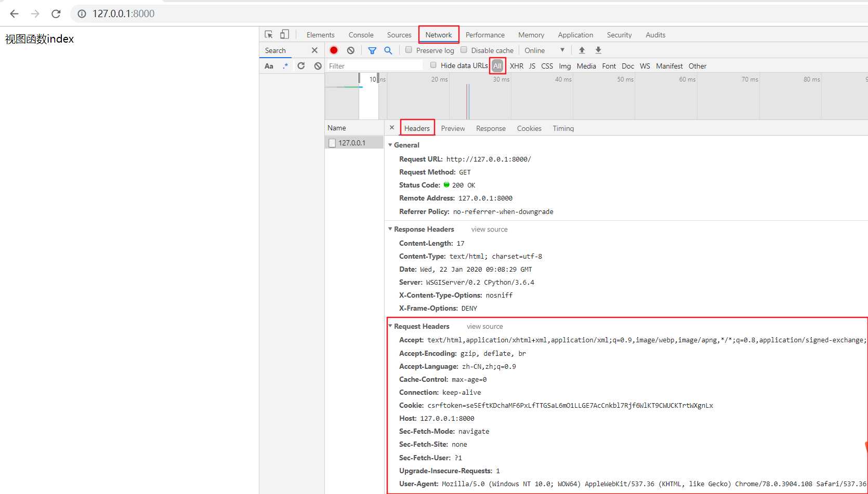
Task: Enable Preserve log checkbox
Action: 409,50
